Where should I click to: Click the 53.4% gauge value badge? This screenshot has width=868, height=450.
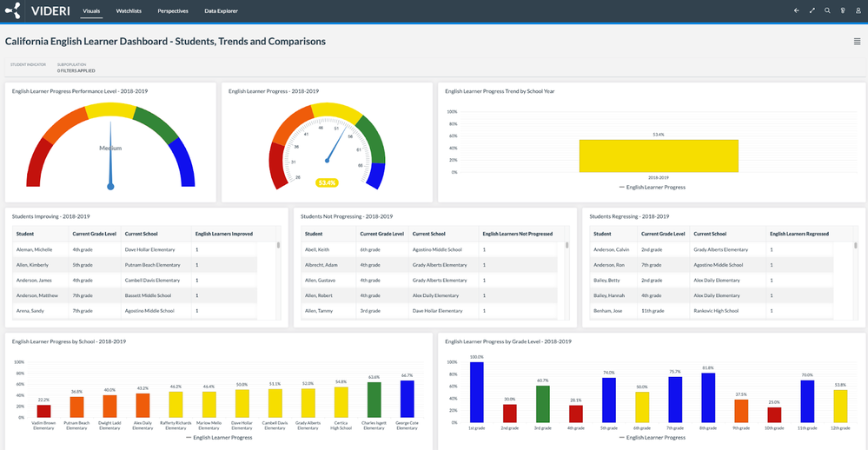pos(327,182)
